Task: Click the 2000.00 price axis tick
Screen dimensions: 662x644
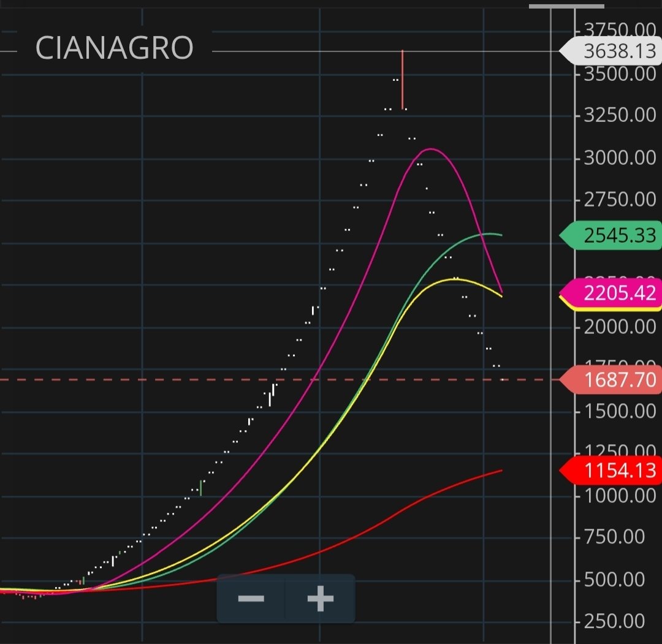Action: pyautogui.click(x=620, y=327)
